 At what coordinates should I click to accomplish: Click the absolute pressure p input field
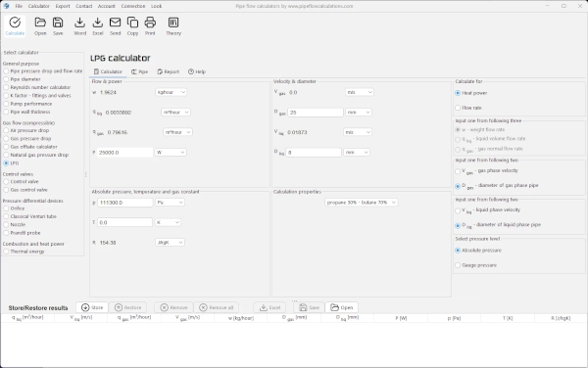(124, 203)
